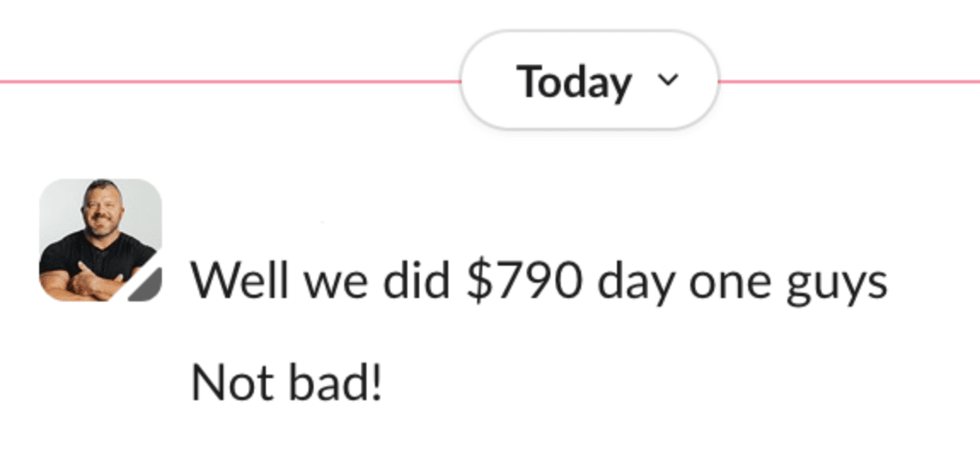
Task: Click the crossed arms in the avatar photo
Action: click(x=92, y=281)
